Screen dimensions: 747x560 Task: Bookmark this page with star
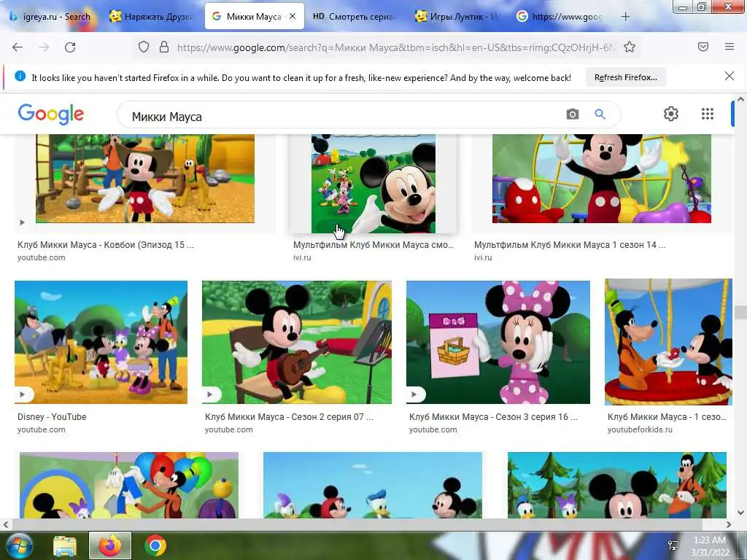click(x=630, y=47)
